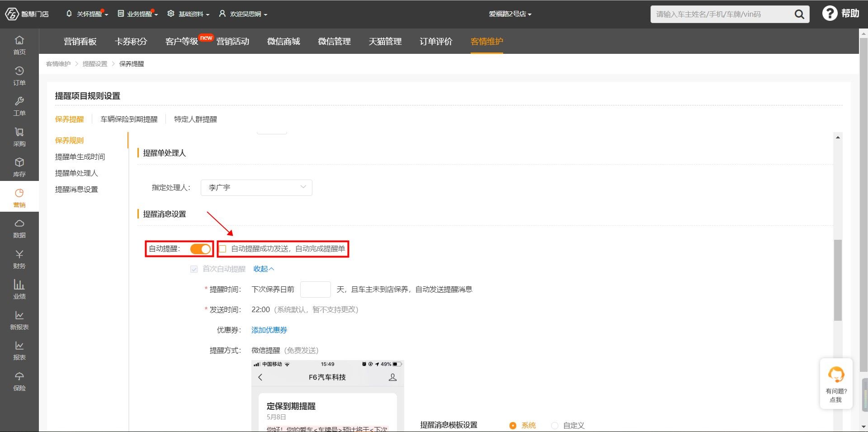Image resolution: width=868 pixels, height=432 pixels.
Task: Jump to 提醒单处理人 anchor in left nav
Action: point(76,173)
